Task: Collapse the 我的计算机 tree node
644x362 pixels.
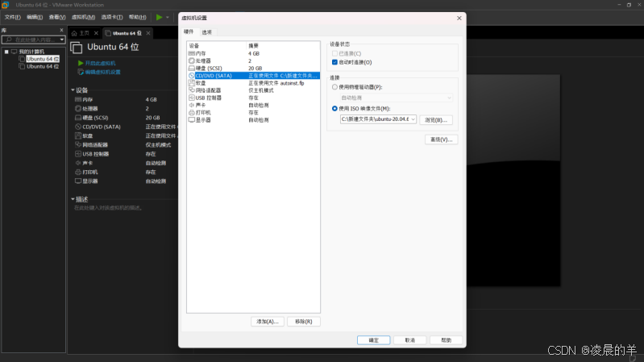Action: (6, 52)
